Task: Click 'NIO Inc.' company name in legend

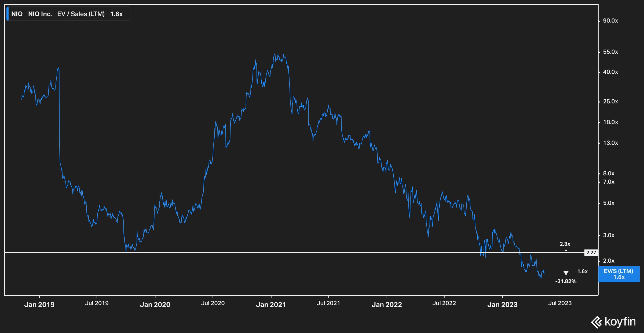Action: tap(40, 14)
